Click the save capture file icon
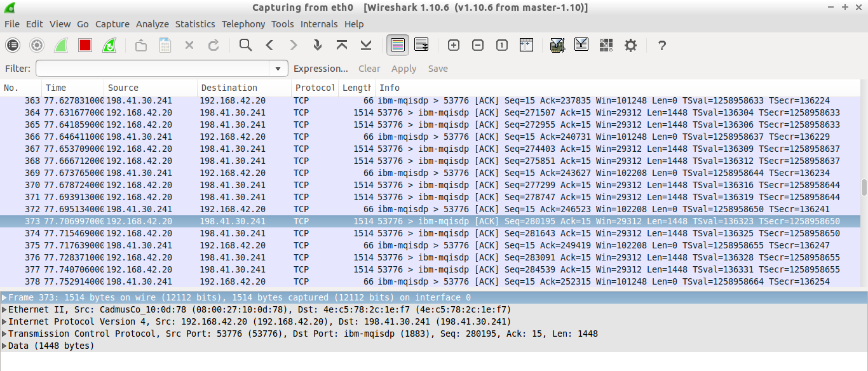The height and width of the screenshot is (371, 868). pos(165,45)
